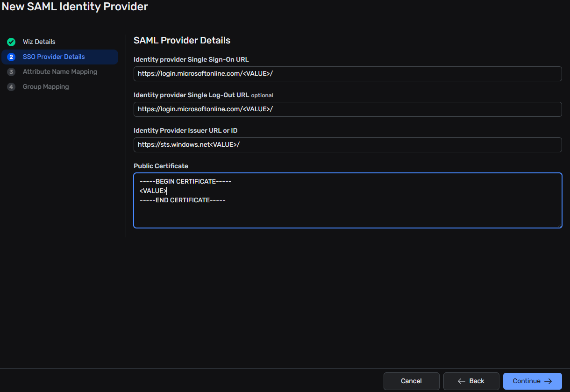570x392 pixels.
Task: Select the Identity Provider Issuer URL field
Action: [x=348, y=145]
